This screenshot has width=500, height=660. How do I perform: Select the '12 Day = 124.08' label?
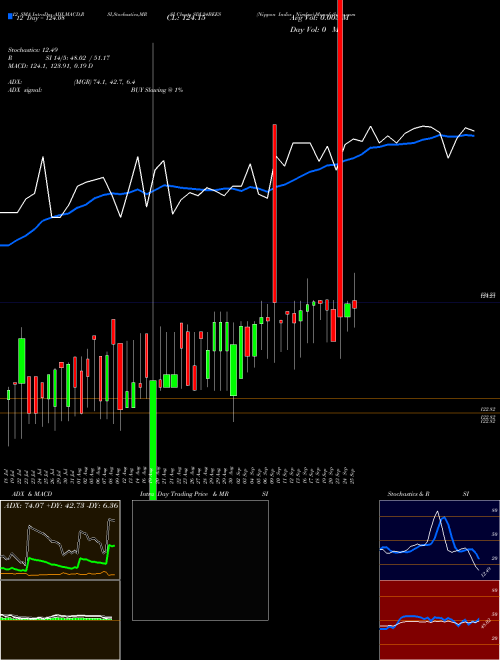[40, 18]
